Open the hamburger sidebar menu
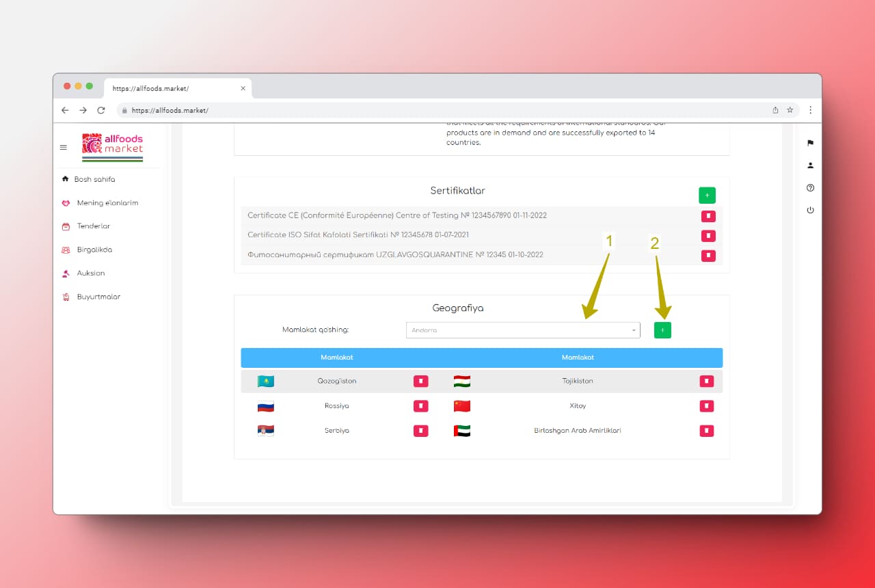This screenshot has width=875, height=588. coord(64,147)
